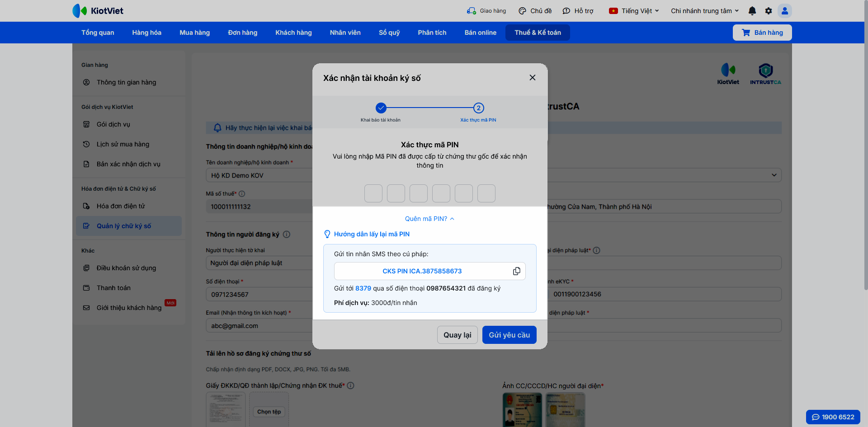Click info icon next to Thông tin người đăng ký

point(287,235)
